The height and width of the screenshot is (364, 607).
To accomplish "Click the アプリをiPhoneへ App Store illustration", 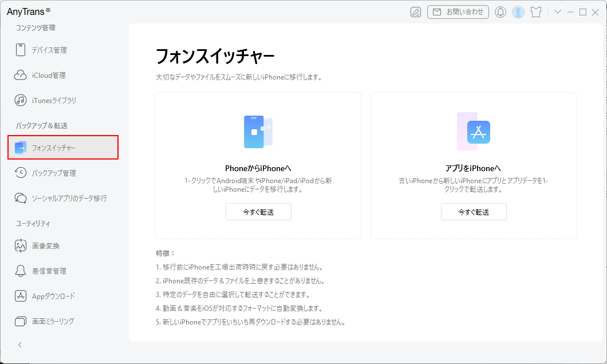I will click(474, 131).
